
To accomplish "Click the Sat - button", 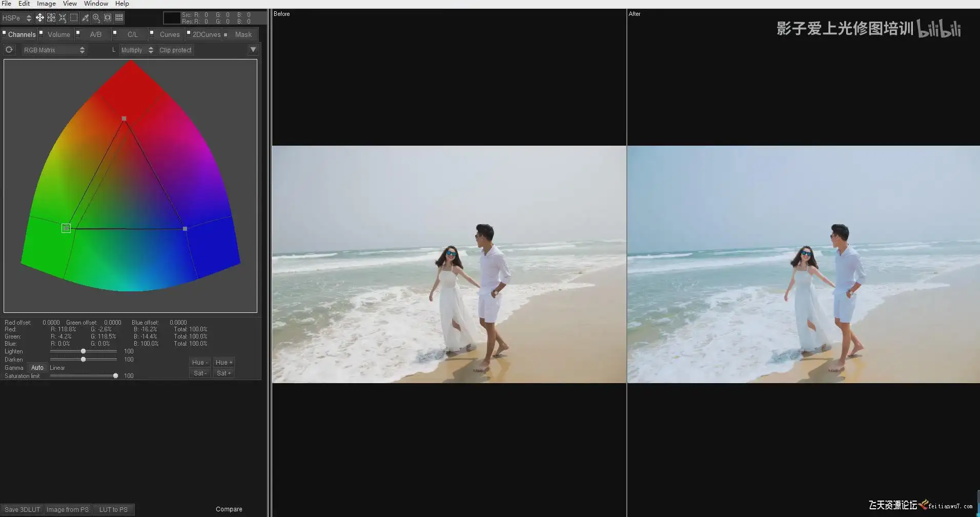I will (x=200, y=373).
